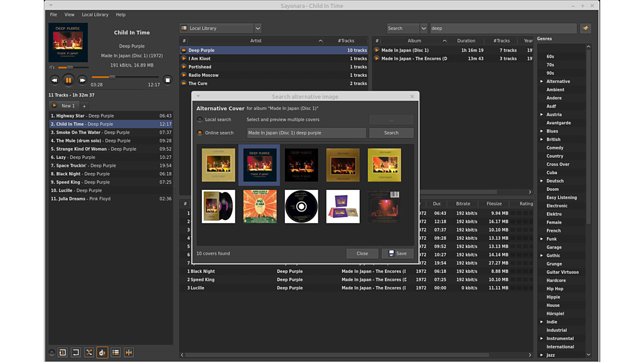644x362 pixels.
Task: Skip to the next track
Action: point(82,80)
